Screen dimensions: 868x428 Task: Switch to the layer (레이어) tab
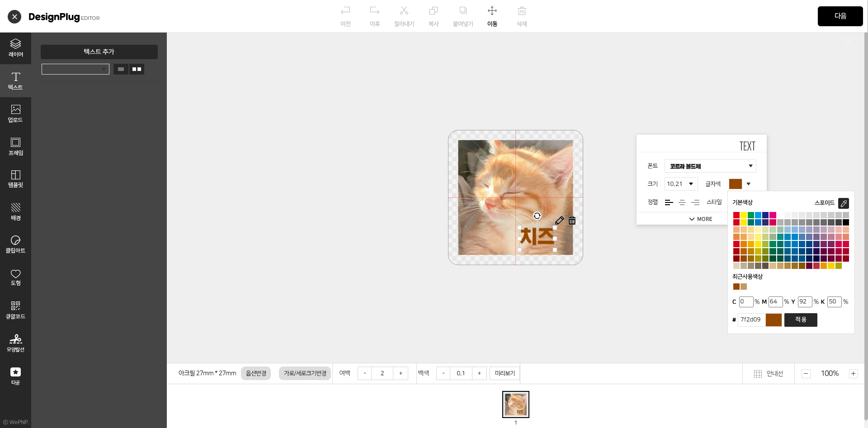click(x=15, y=48)
